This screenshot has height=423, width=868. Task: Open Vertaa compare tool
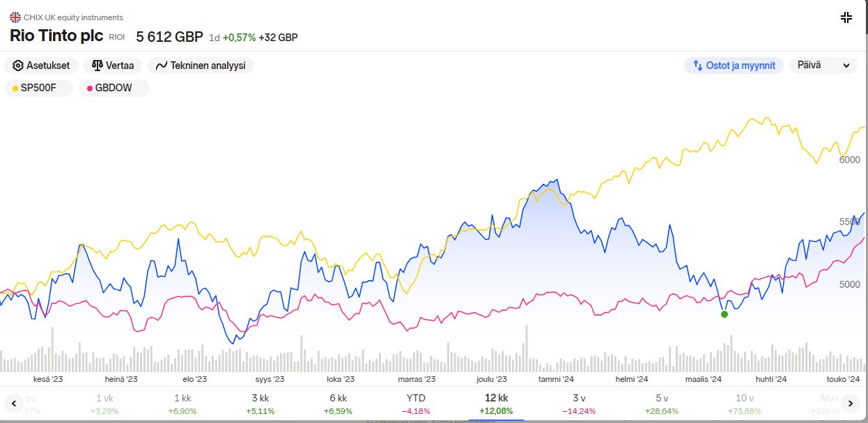(x=113, y=66)
